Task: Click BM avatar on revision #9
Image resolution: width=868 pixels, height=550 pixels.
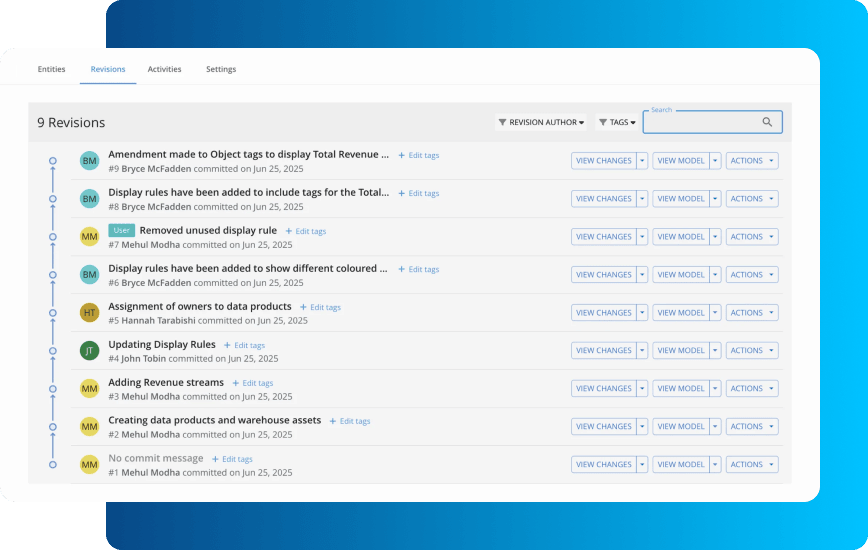Action: click(89, 161)
